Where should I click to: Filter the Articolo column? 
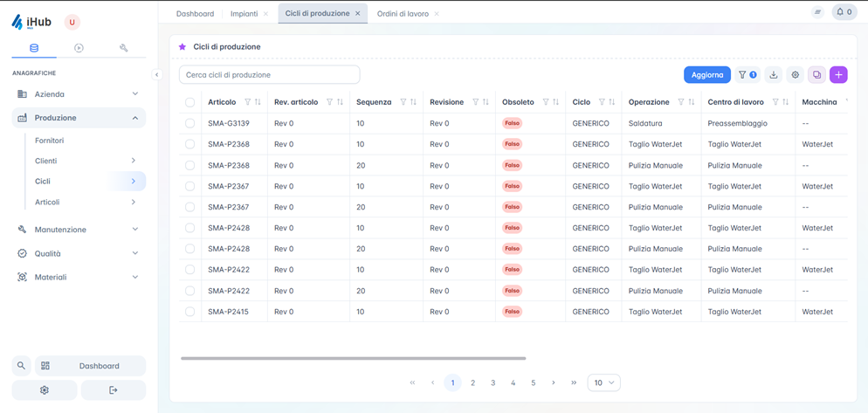(x=247, y=102)
